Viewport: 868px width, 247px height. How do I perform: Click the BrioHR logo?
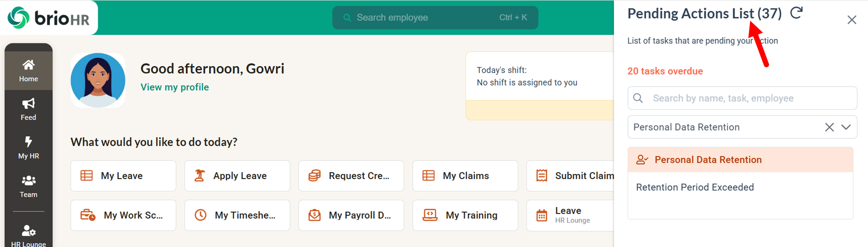click(x=49, y=18)
